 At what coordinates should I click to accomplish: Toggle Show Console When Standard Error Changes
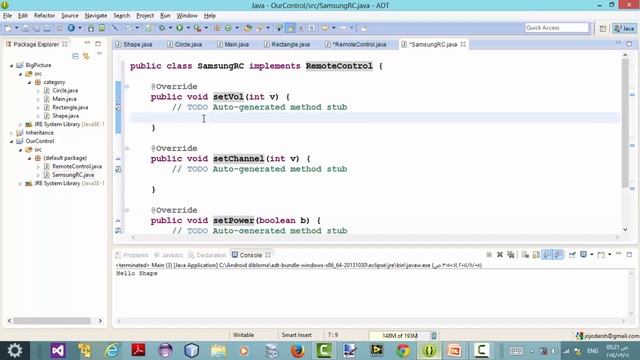[x=558, y=255]
